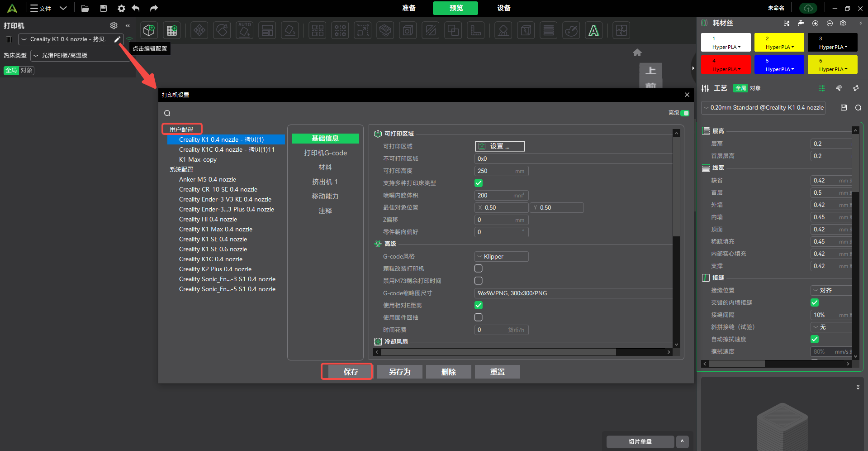Screen dimensions: 868x451
Task: Click the home view icon in viewport
Action: tap(637, 53)
